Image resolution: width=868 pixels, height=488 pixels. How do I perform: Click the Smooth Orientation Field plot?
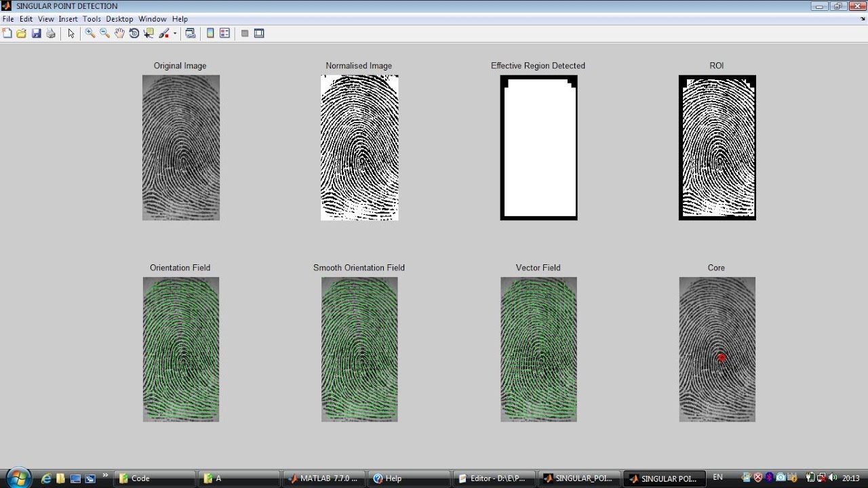(359, 350)
